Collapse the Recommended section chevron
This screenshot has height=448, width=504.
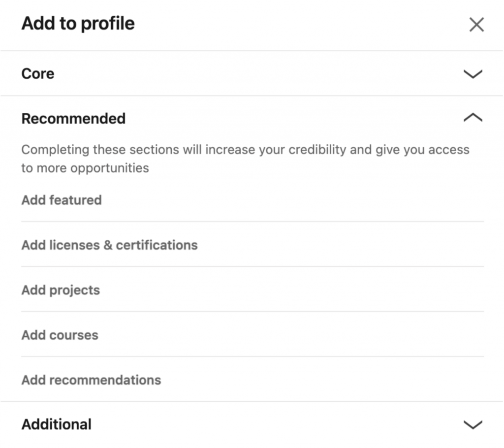473,118
